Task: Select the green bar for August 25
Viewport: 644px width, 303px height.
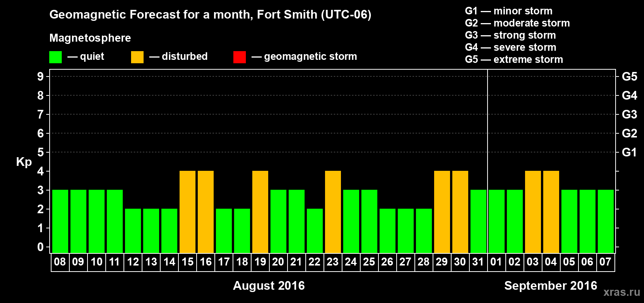Action: (369, 221)
